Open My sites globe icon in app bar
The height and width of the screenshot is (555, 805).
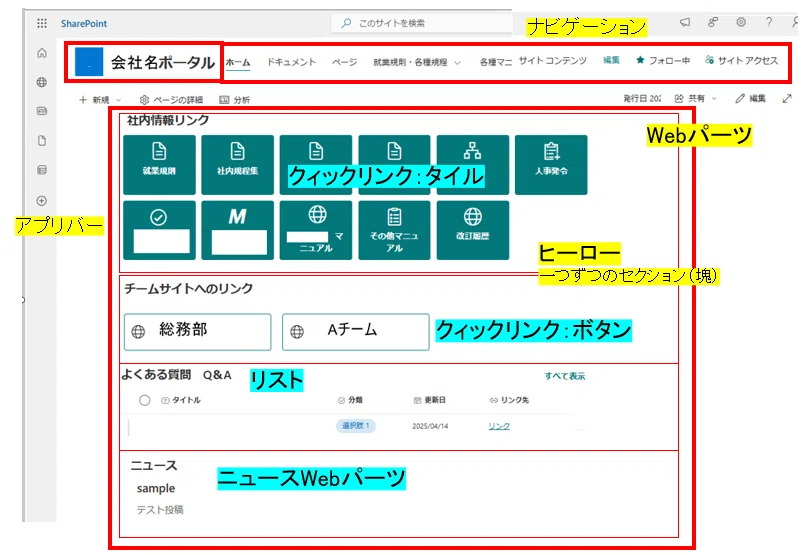point(42,82)
